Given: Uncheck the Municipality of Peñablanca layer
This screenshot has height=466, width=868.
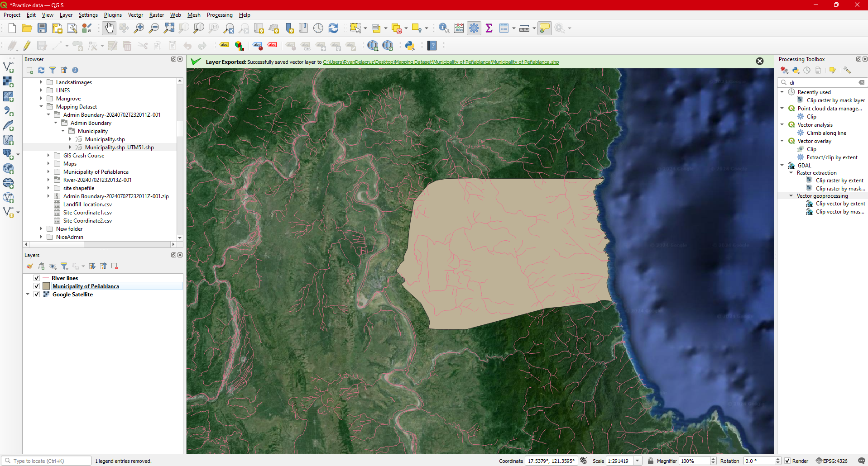Looking at the screenshot, I should [37, 286].
